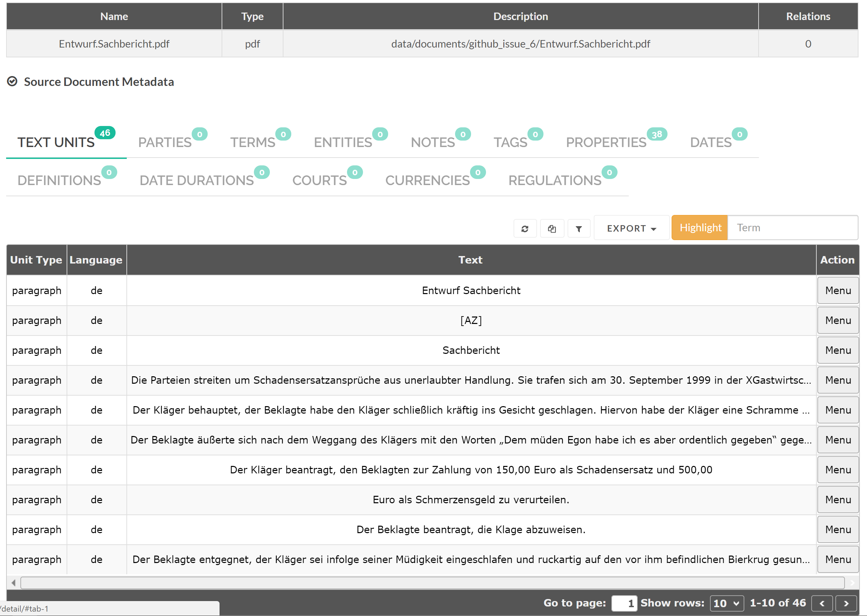This screenshot has width=867, height=616.
Task: Open the EXPORT dropdown
Action: 630,228
